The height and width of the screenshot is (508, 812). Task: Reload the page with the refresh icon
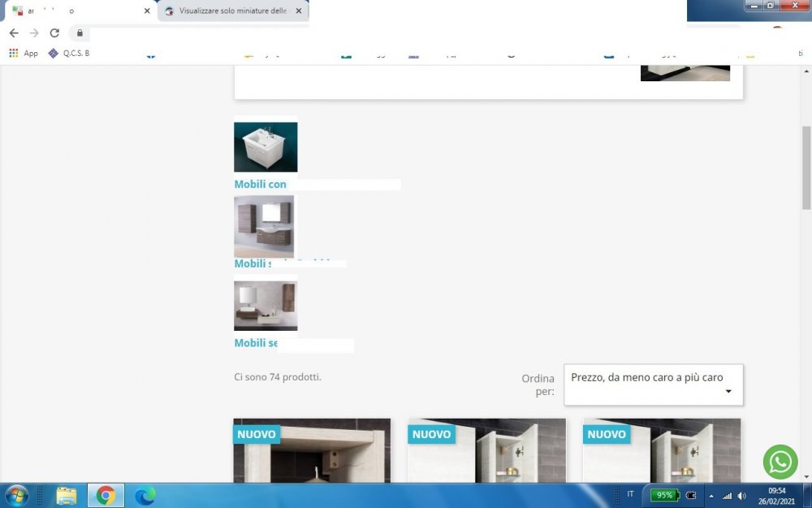(x=54, y=33)
